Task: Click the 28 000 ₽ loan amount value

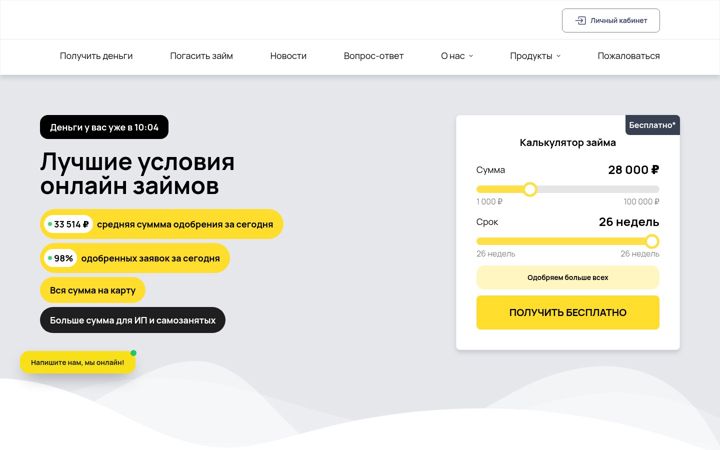Action: (633, 170)
